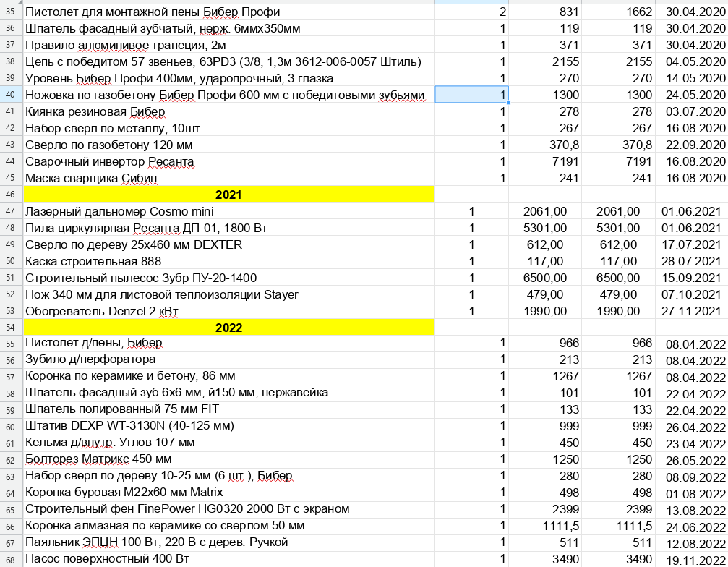The height and width of the screenshot is (567, 728).
Task: Select total cell 370,8 in the total column, row 43
Action: tap(618, 145)
